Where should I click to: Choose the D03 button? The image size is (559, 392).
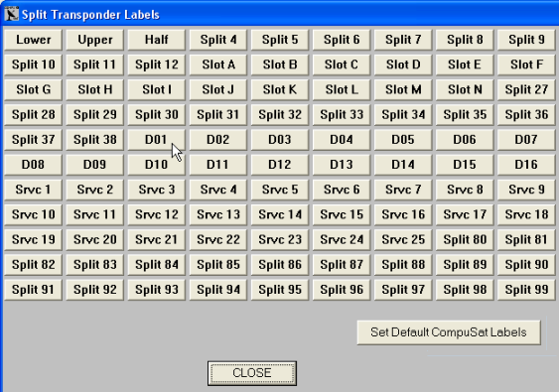coord(280,139)
